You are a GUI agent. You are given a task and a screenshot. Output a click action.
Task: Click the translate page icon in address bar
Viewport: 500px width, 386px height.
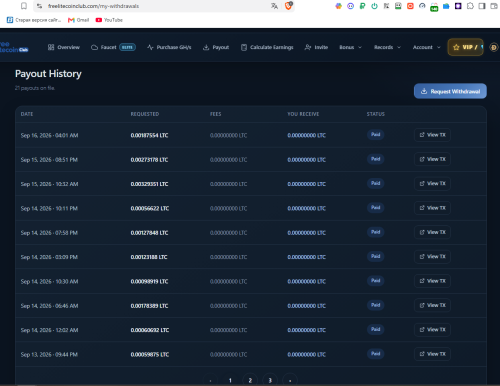[x=274, y=6]
